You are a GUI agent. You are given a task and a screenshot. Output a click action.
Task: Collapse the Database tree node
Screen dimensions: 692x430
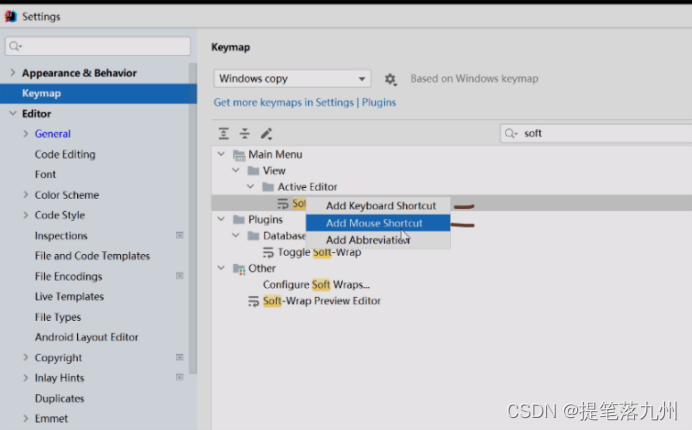click(236, 235)
